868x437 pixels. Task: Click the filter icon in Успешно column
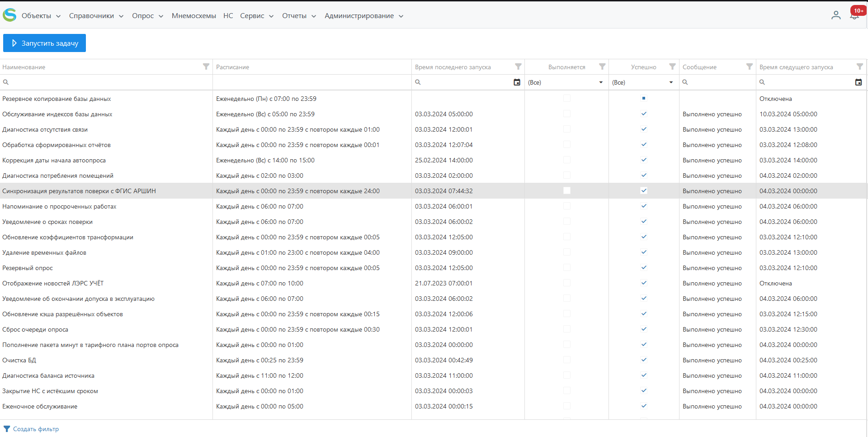coord(672,66)
